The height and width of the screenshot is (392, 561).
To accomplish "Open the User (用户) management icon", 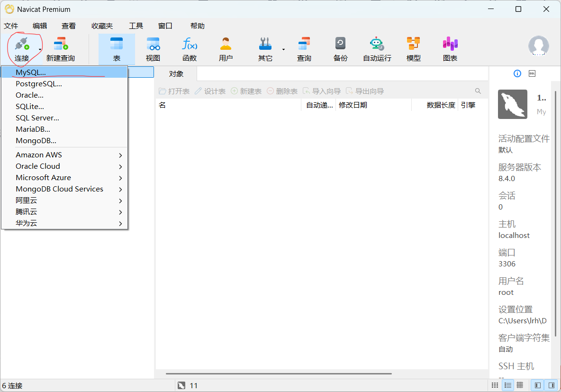I will (226, 49).
